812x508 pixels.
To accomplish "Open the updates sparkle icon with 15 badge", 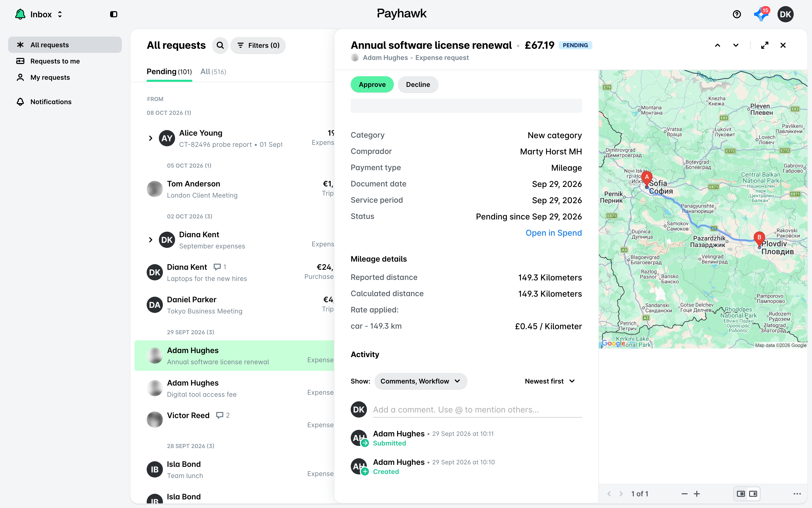I will pyautogui.click(x=761, y=14).
